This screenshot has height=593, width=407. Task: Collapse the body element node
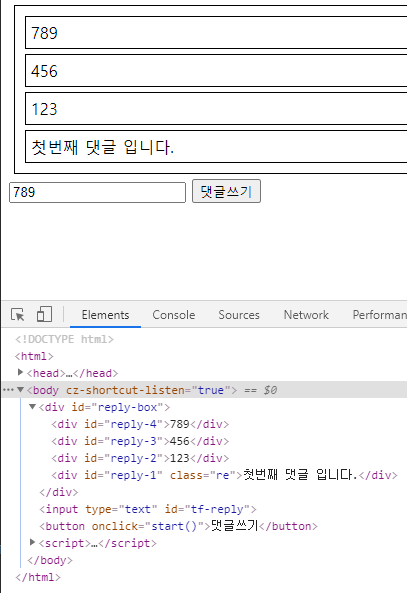[x=20, y=390]
